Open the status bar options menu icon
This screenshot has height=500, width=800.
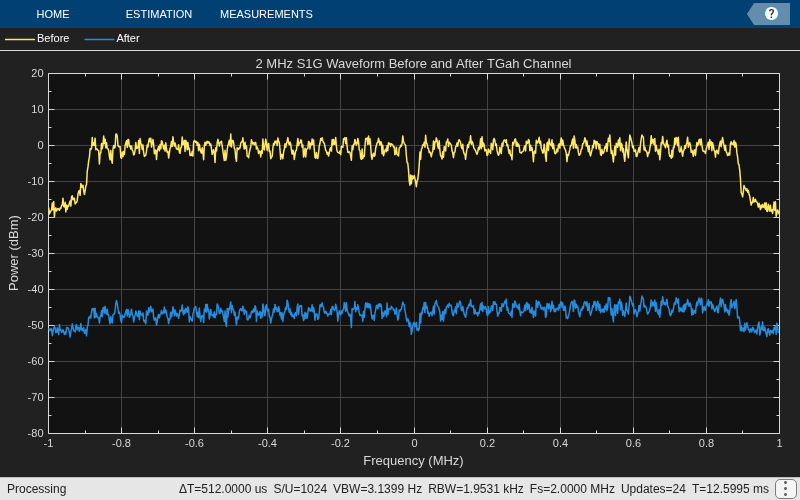point(783,489)
